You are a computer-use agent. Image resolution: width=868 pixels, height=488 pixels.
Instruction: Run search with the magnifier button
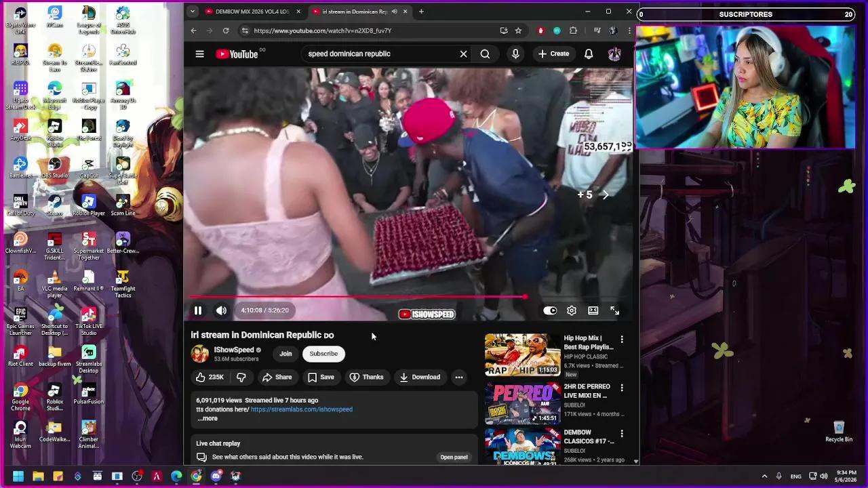pos(485,54)
